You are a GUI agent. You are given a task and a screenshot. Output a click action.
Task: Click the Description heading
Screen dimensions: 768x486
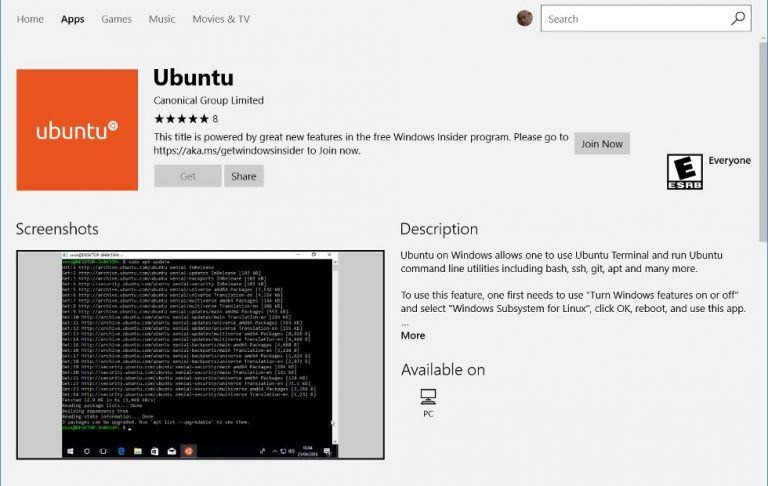(439, 229)
